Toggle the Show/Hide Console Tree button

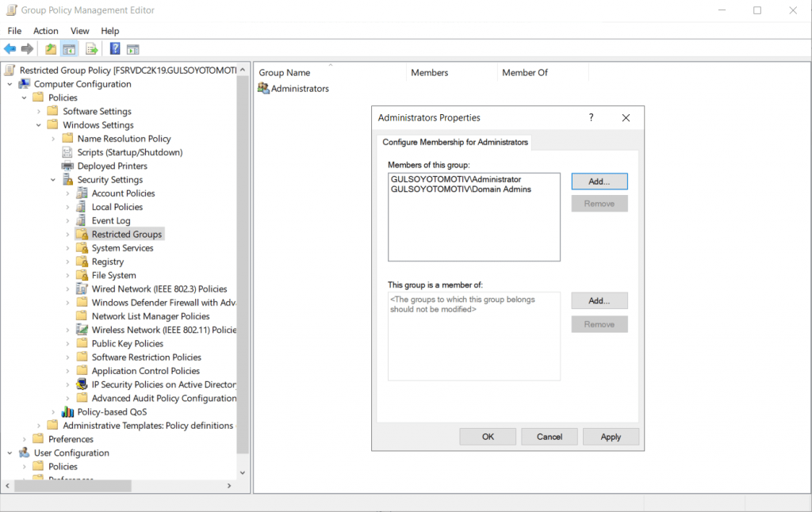click(70, 49)
